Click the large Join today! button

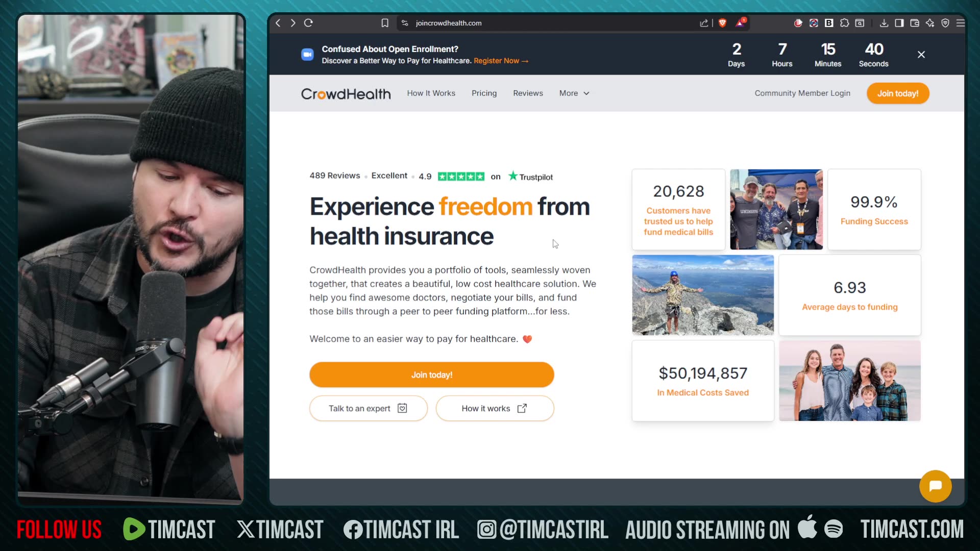click(431, 374)
